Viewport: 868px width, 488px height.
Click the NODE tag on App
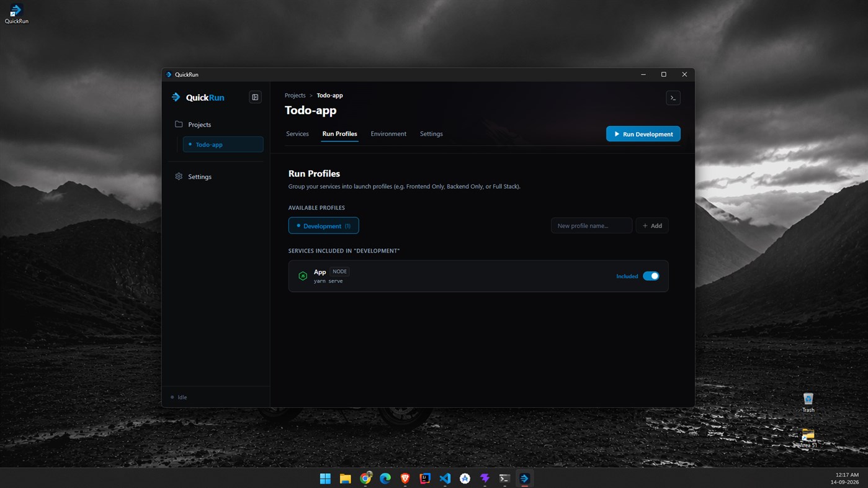pyautogui.click(x=339, y=271)
